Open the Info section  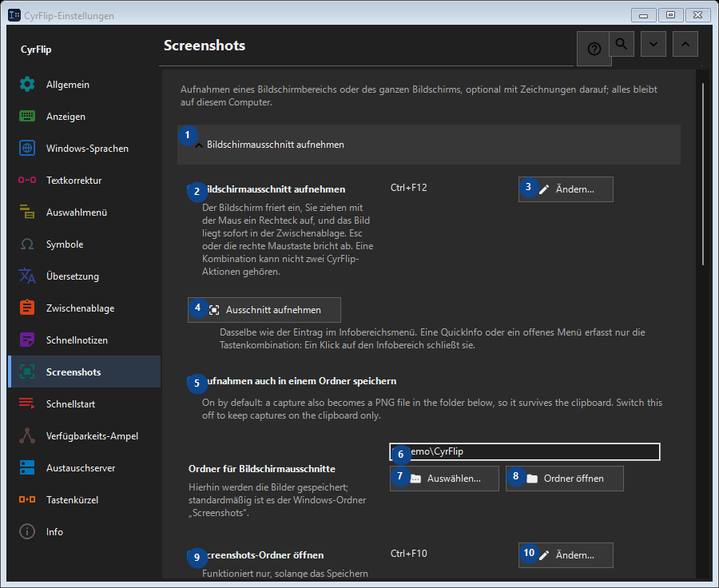tap(85, 532)
